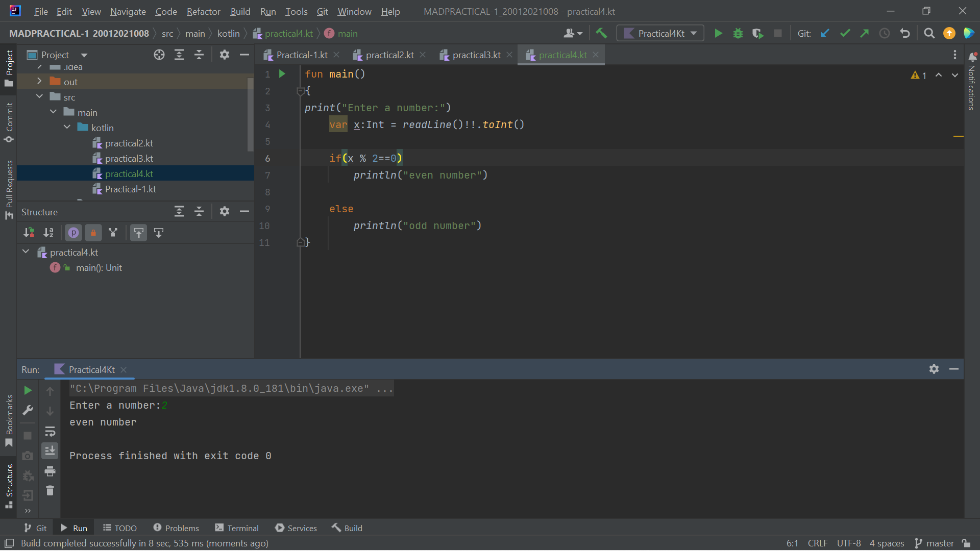Toggle soft-wrap in the Run console
Viewport: 980px width, 551px height.
(50, 432)
